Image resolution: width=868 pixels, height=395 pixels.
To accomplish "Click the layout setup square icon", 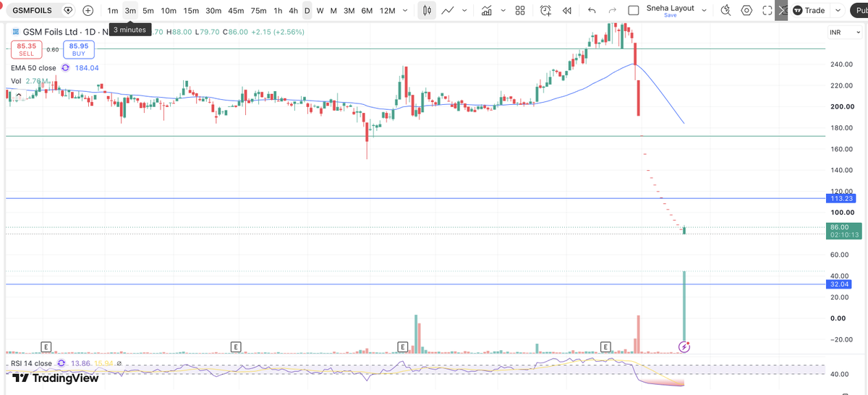I will (x=634, y=11).
